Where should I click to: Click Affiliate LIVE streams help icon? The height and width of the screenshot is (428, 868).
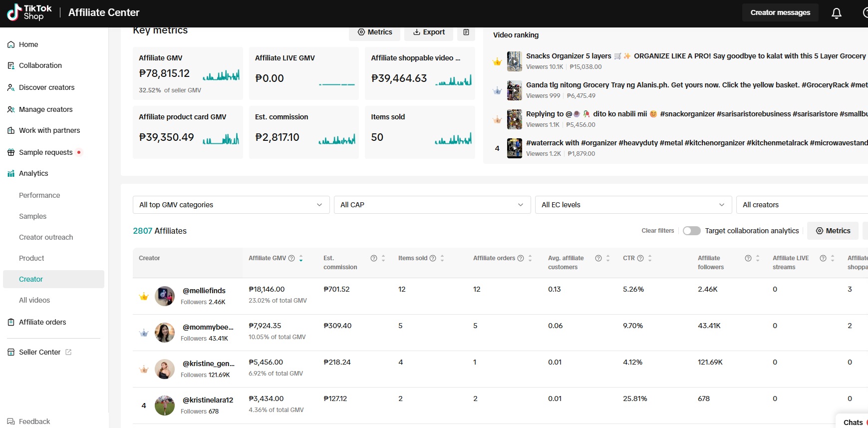pyautogui.click(x=823, y=258)
